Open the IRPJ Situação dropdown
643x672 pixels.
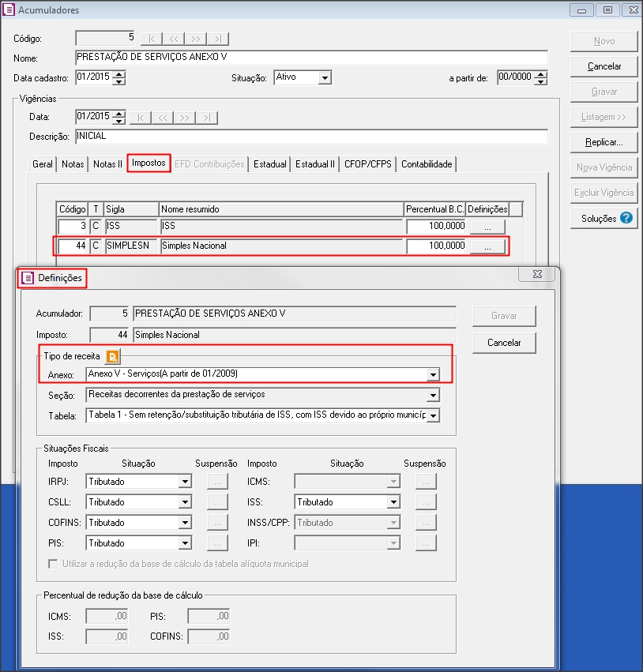pos(185,482)
